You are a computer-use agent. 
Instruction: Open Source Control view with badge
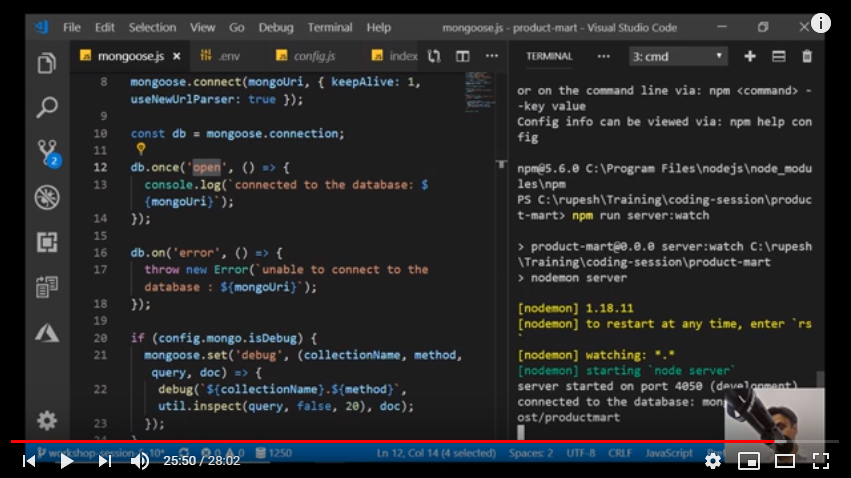tap(46, 152)
